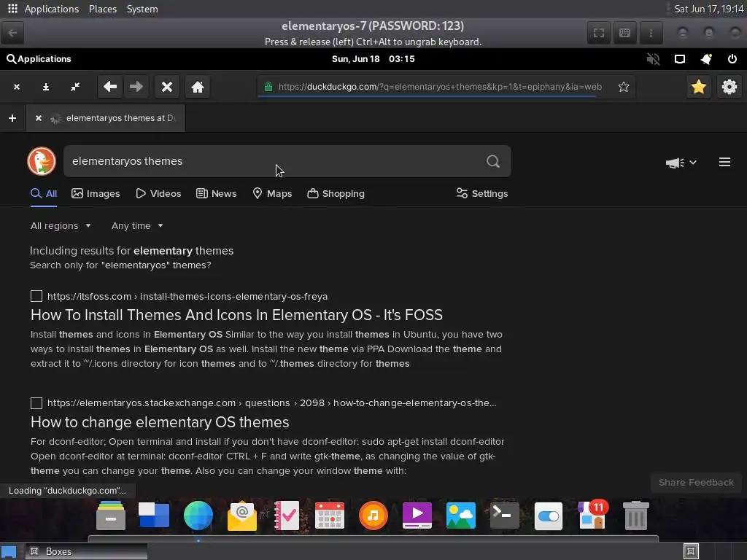Image resolution: width=747 pixels, height=560 pixels.
Task: Click the URL address bar
Action: click(440, 87)
